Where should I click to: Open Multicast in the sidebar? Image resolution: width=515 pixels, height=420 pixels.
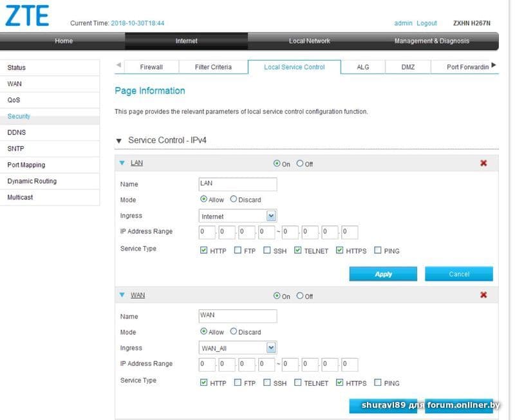(x=50, y=198)
